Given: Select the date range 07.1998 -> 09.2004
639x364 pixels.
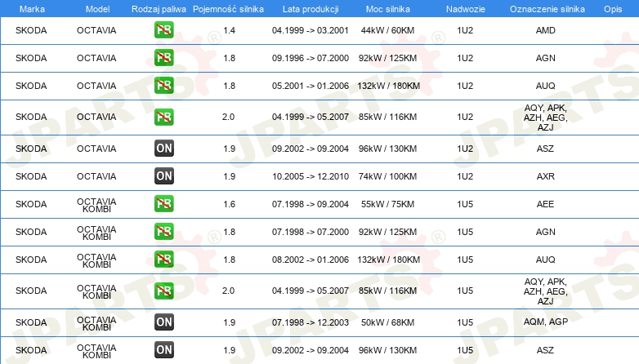Looking at the screenshot, I should (311, 204).
